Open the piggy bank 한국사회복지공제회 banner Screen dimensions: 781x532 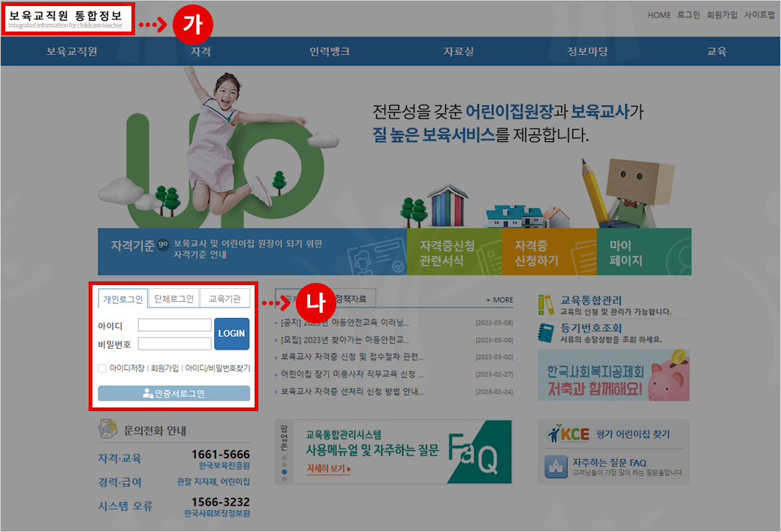tap(613, 375)
